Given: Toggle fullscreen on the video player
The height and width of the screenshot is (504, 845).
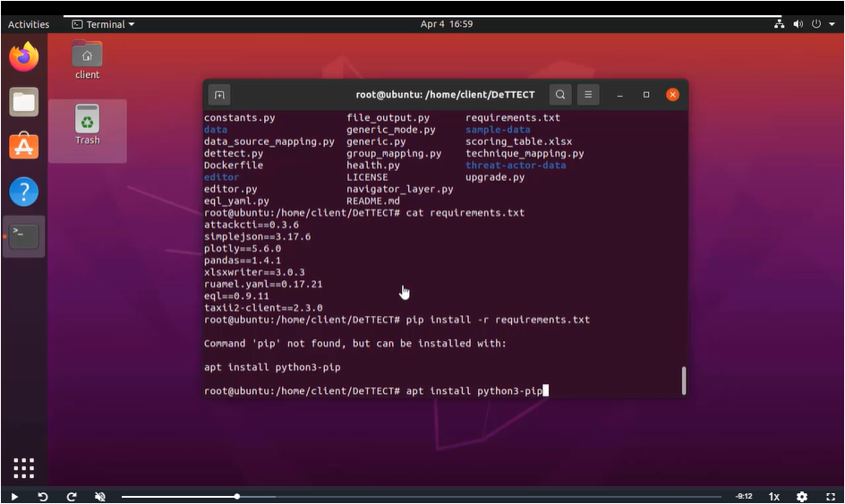Looking at the screenshot, I should tap(830, 497).
